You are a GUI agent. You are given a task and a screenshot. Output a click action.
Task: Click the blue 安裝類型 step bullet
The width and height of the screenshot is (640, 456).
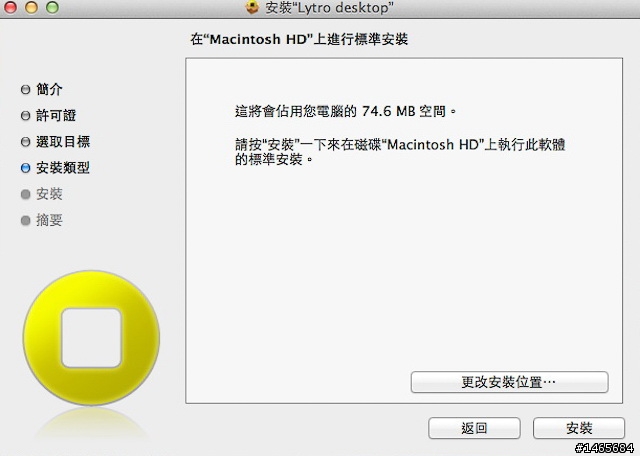(x=25, y=168)
